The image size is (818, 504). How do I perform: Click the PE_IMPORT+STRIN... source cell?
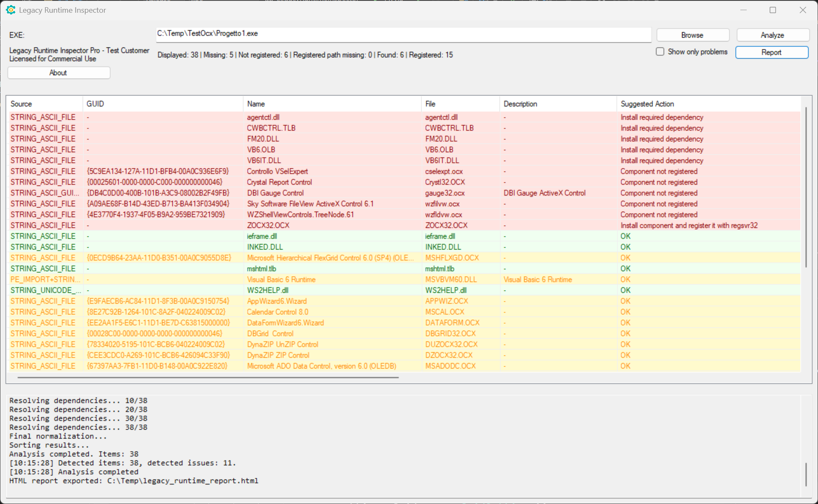tap(45, 280)
